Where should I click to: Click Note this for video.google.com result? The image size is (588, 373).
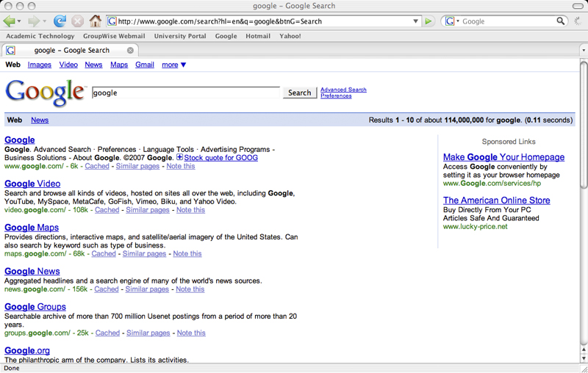coord(190,210)
